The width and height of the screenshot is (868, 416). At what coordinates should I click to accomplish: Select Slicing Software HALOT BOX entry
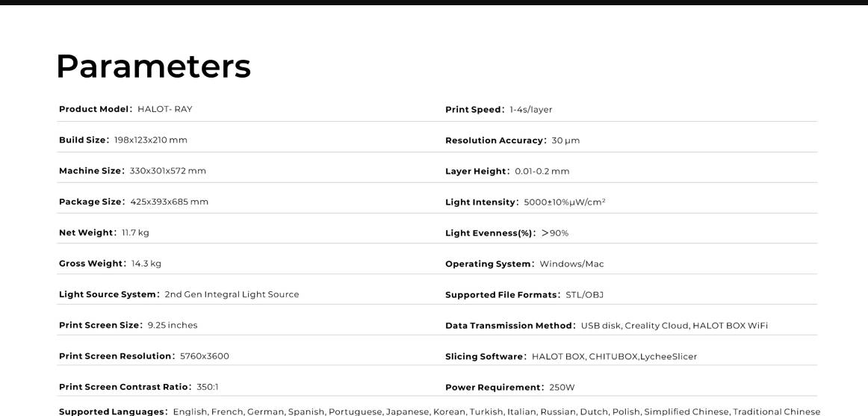[571, 357]
